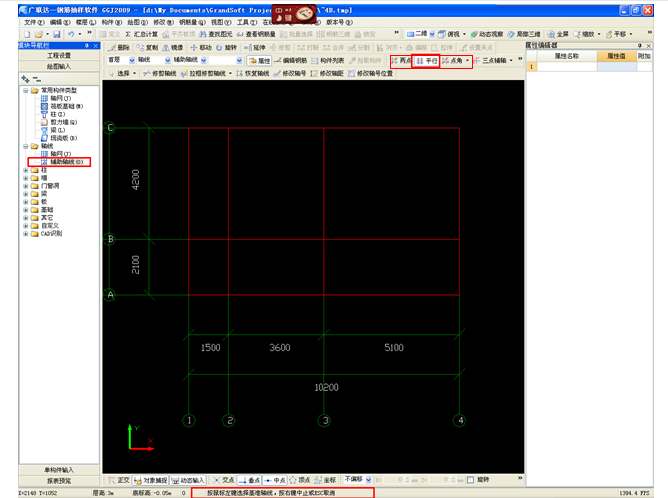Click 修改轴号位置 axis label position tool
This screenshot has width=668, height=498.
click(x=370, y=73)
